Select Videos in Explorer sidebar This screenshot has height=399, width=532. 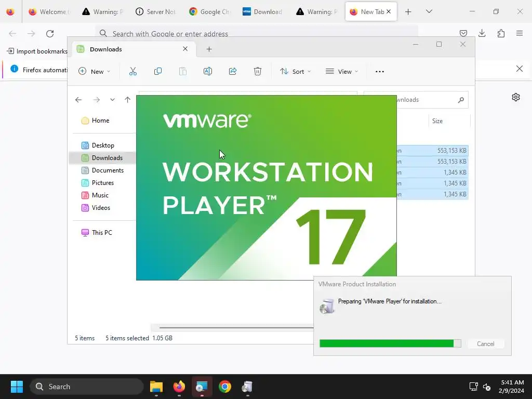tap(101, 208)
